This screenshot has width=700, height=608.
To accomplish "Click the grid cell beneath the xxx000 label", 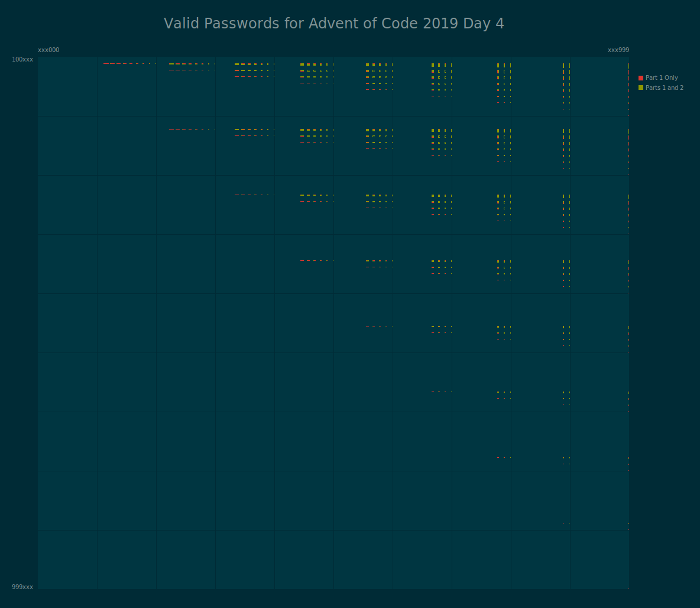I will click(67, 86).
